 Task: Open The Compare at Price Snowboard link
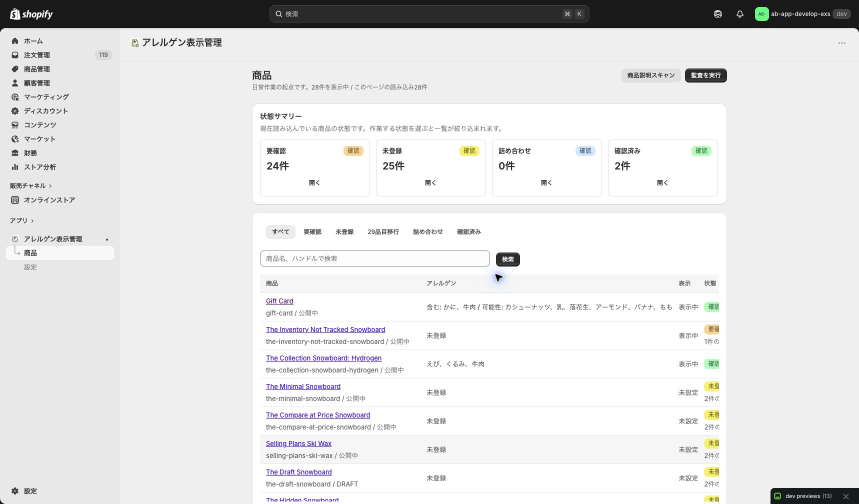(318, 415)
